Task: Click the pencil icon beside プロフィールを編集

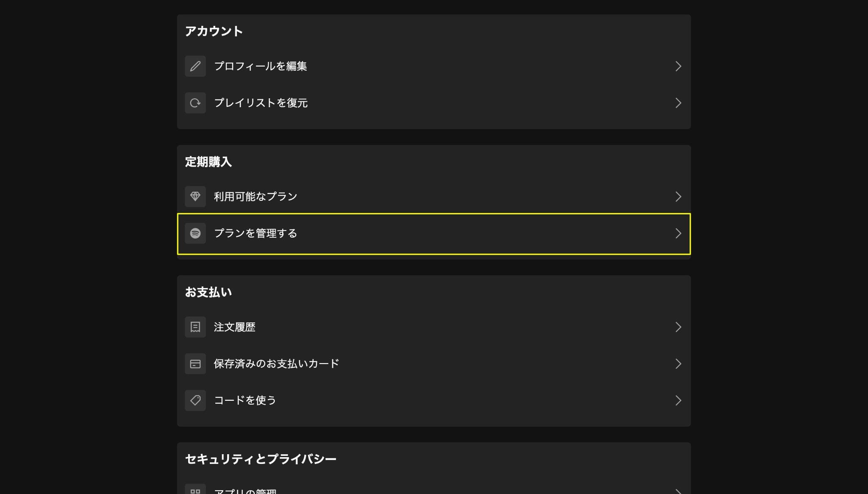Action: tap(195, 66)
